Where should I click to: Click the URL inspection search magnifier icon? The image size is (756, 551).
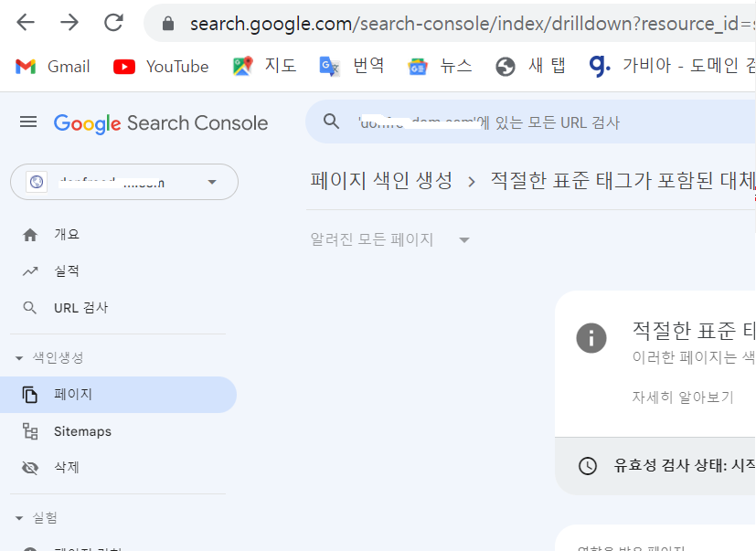point(331,121)
